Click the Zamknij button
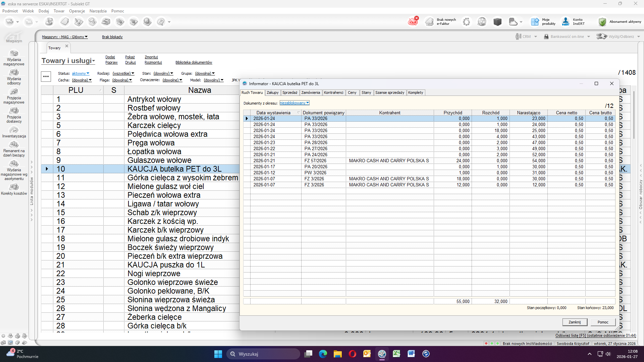 [575, 322]
